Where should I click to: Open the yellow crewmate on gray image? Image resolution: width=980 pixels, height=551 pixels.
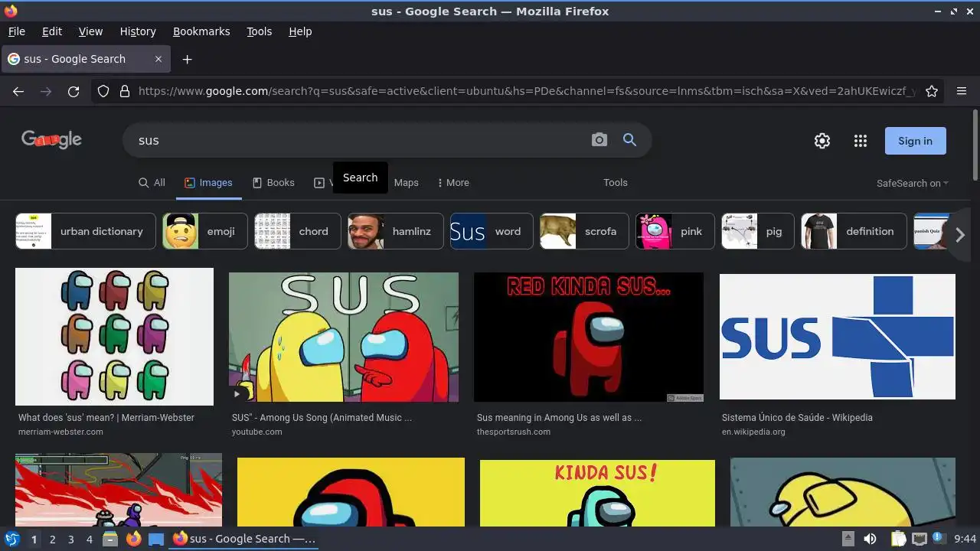[x=843, y=492]
